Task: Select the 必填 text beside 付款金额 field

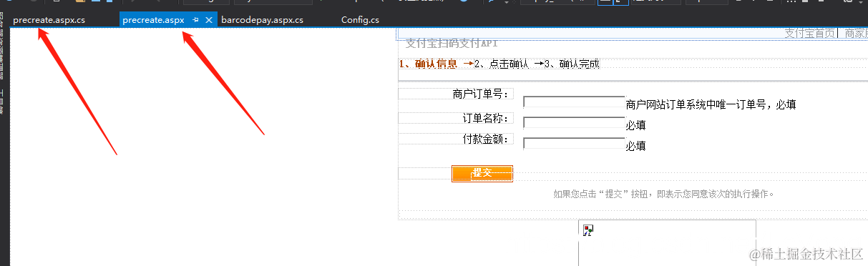Action: 636,146
